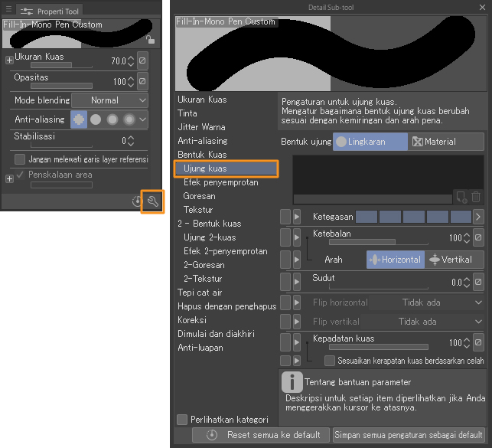Check Sesuaikan kerapatan kuas berdasarkan celah

(x=330, y=360)
